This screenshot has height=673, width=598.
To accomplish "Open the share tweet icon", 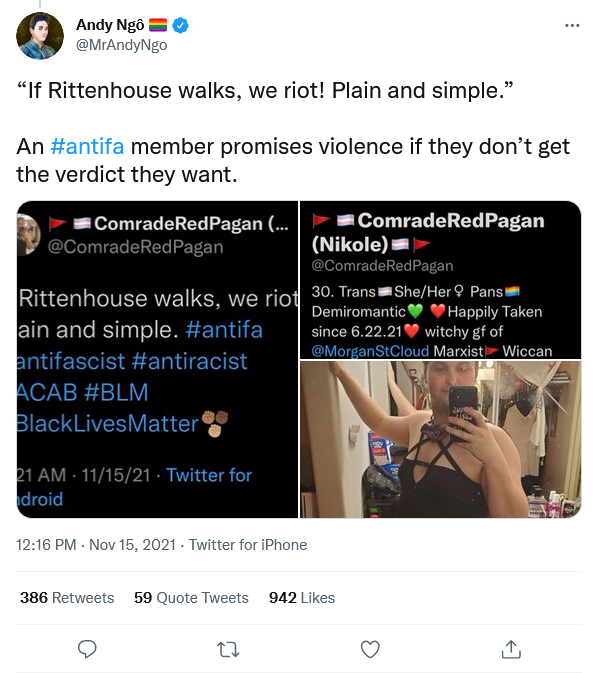I will (511, 649).
